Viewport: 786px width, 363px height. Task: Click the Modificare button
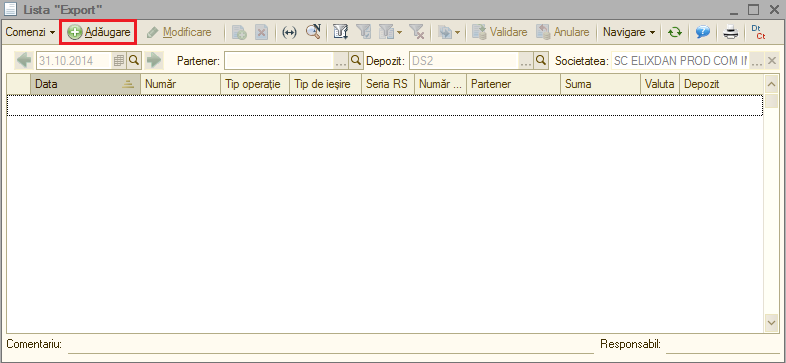(x=179, y=32)
